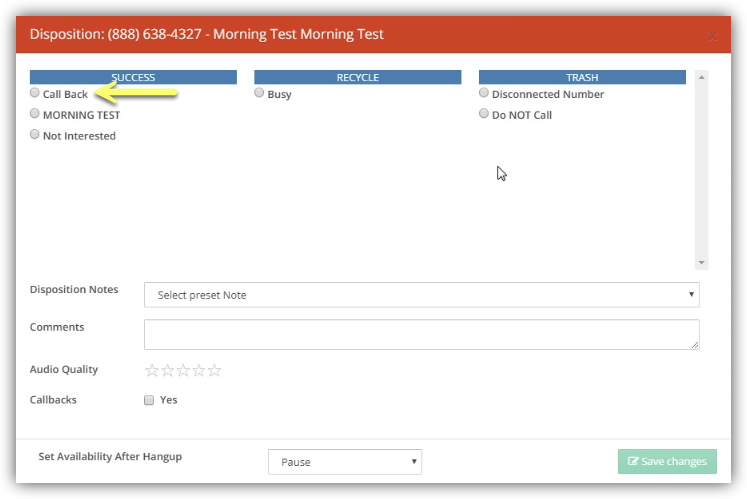This screenshot has height=499, width=747.
Task: Close the Disposition dialog with X
Action: pos(712,36)
